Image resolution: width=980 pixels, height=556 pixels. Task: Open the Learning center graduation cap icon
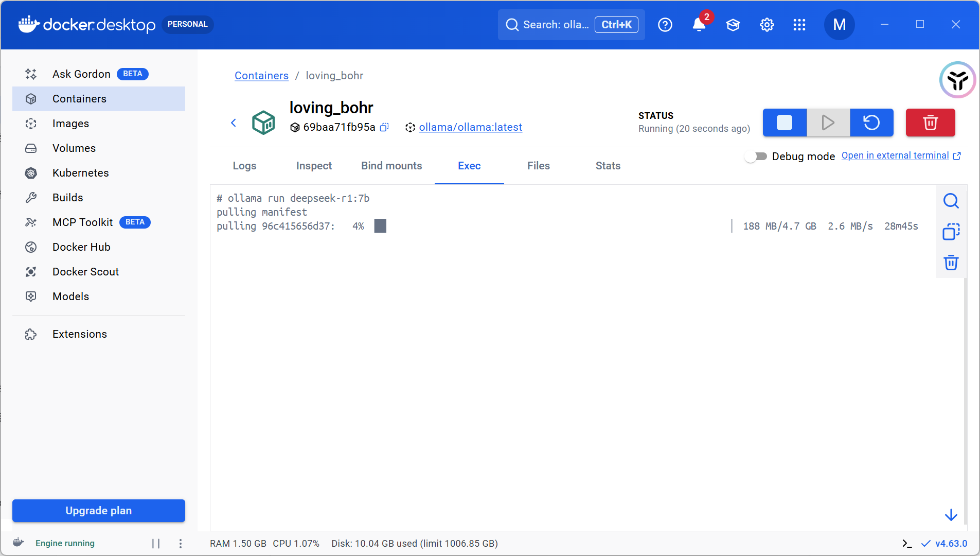(x=733, y=25)
